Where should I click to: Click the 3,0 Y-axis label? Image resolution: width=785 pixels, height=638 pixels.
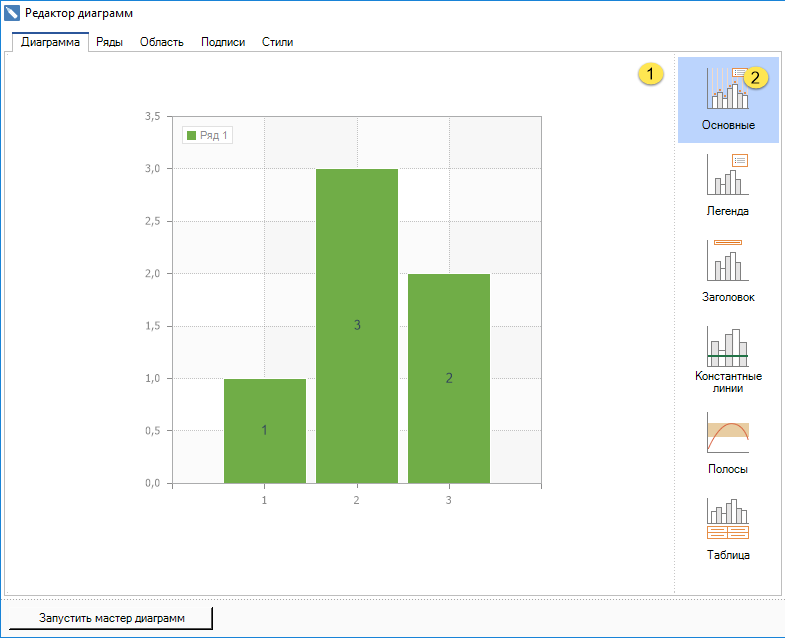153,169
